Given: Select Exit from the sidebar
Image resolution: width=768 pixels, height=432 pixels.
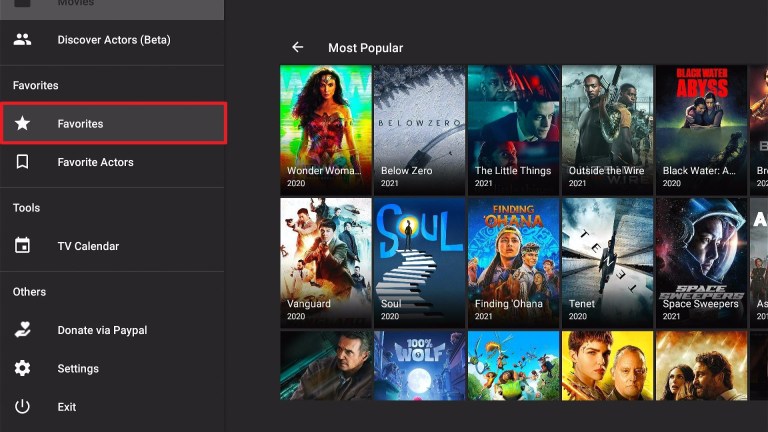Looking at the screenshot, I should click(x=112, y=407).
